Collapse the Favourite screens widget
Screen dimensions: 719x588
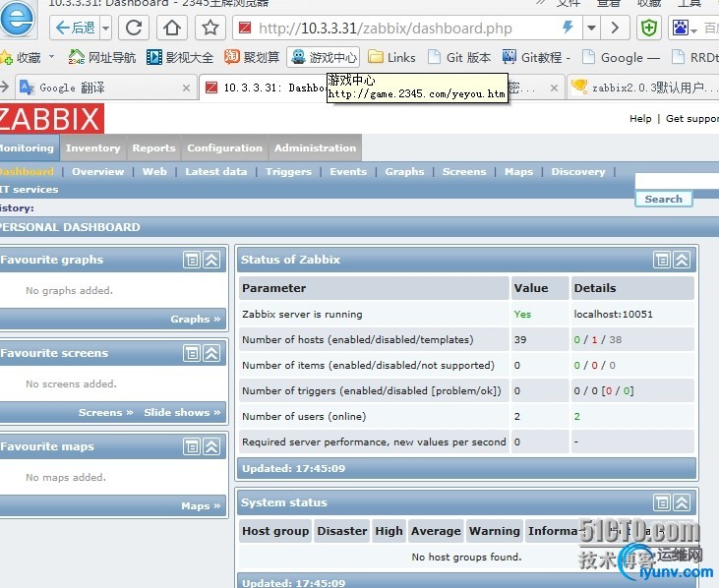(211, 353)
